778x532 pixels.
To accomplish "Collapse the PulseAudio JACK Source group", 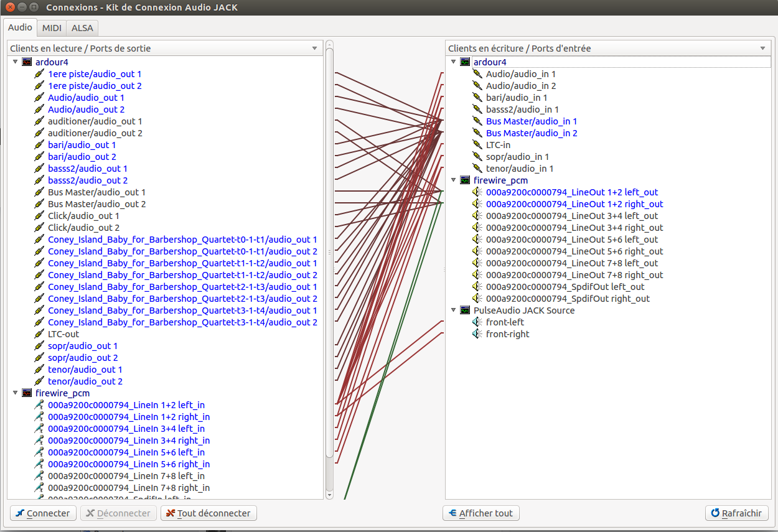I will tap(453, 310).
